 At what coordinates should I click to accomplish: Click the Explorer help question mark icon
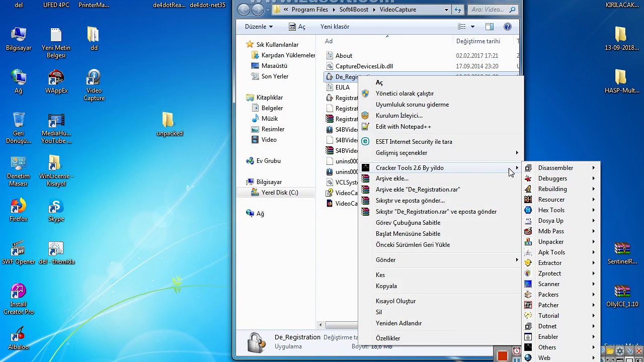point(508,27)
